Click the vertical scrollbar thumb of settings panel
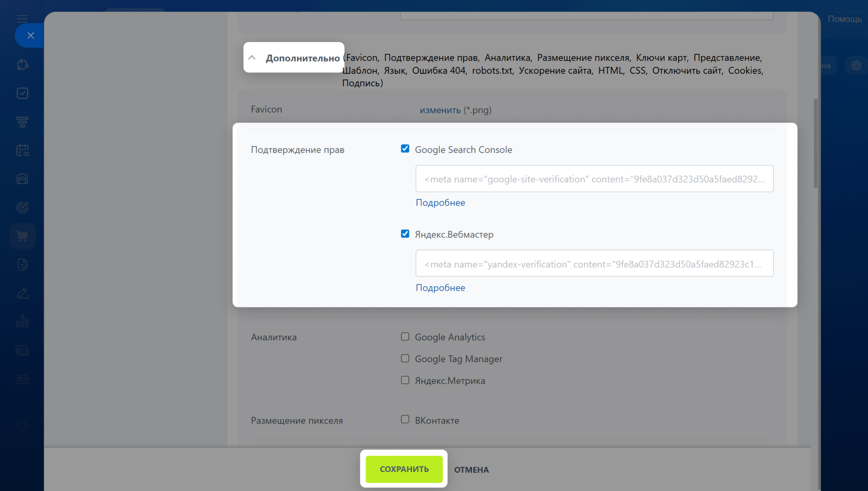Screen dimensions: 868x491 816,143
